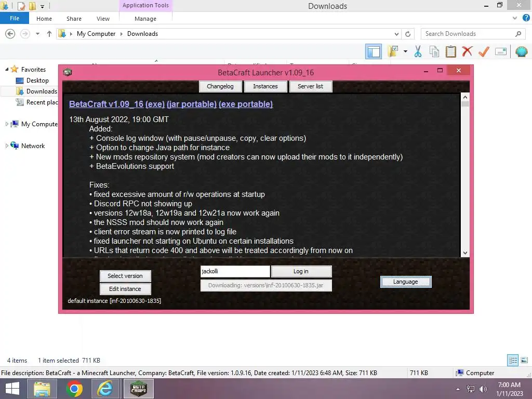This screenshot has height=399, width=532.
Task: Click the Explorer Back arrow
Action: 10,34
